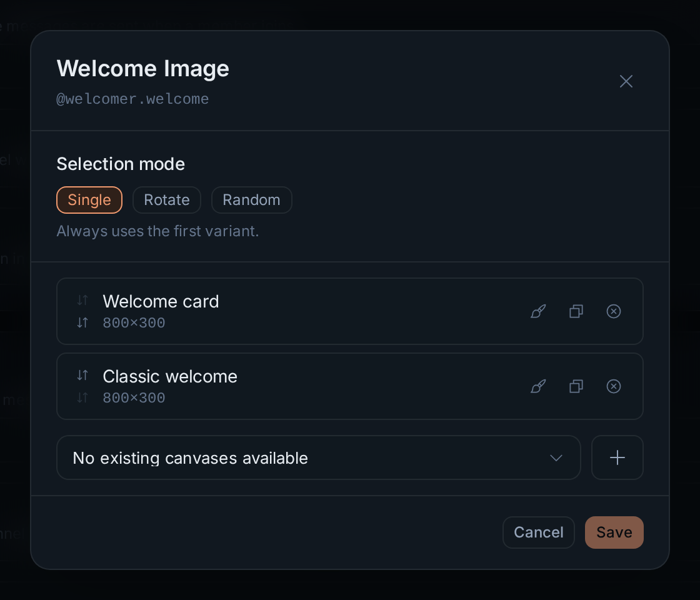This screenshot has height=600, width=700.
Task: Click the 'Always uses the first variant.' hint
Action: pyautogui.click(x=157, y=231)
